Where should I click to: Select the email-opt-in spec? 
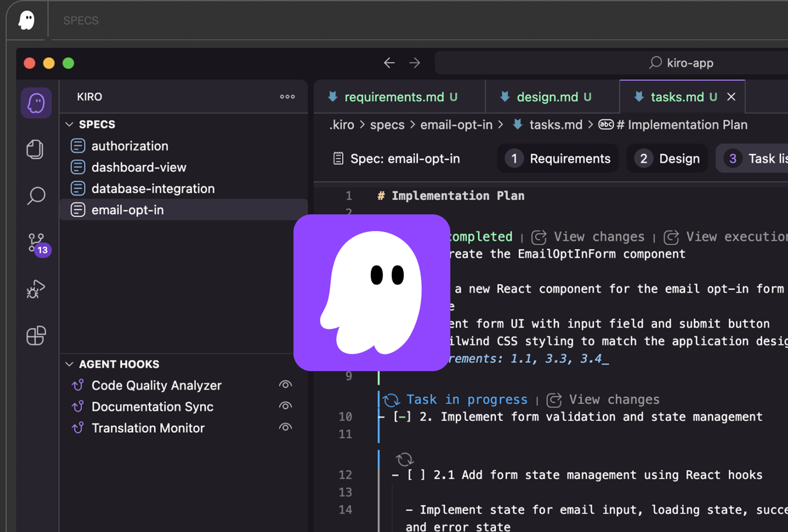183,210
